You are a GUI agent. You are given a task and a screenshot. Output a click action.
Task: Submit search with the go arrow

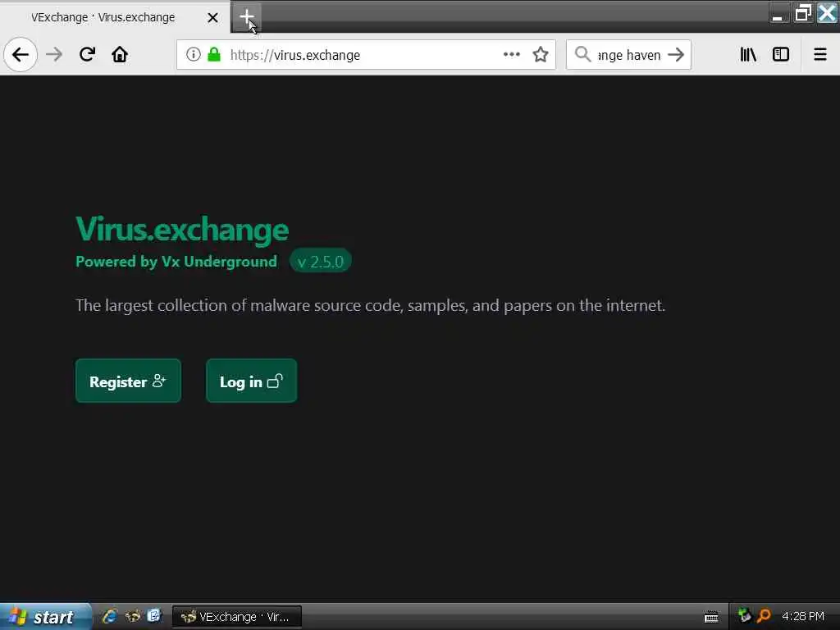[676, 55]
